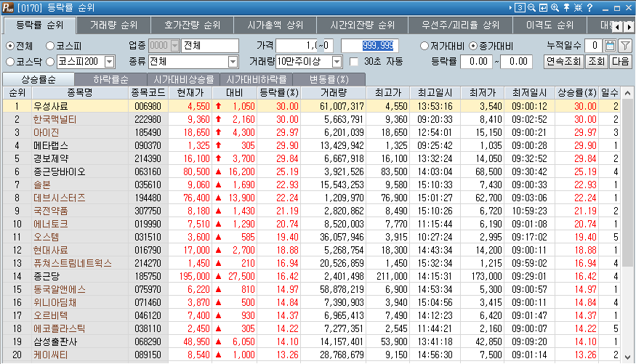The image size is (636, 364).
Task: Switch to the 거래량 순위 tab
Action: 113,25
